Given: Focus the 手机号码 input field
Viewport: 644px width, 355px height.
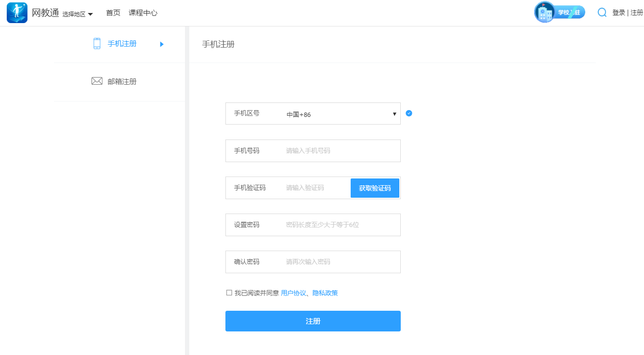Looking at the screenshot, I should [x=341, y=151].
